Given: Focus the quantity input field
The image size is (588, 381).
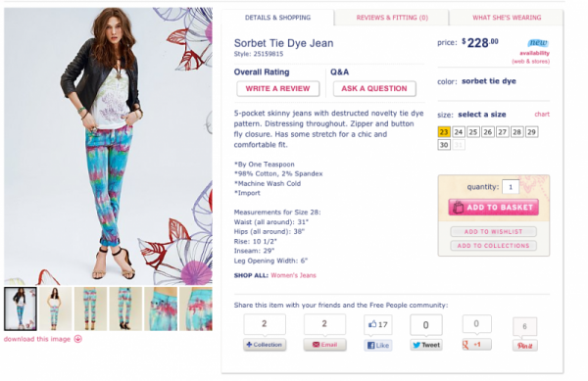Looking at the screenshot, I should pyautogui.click(x=511, y=187).
